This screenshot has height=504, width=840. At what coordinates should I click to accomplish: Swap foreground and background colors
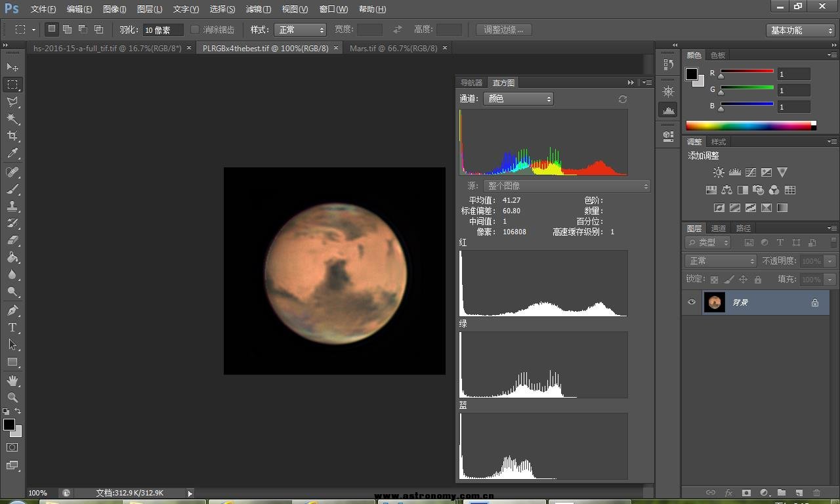point(18,411)
